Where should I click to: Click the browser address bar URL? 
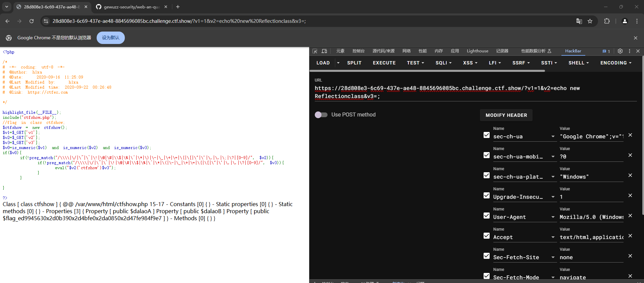click(x=179, y=21)
